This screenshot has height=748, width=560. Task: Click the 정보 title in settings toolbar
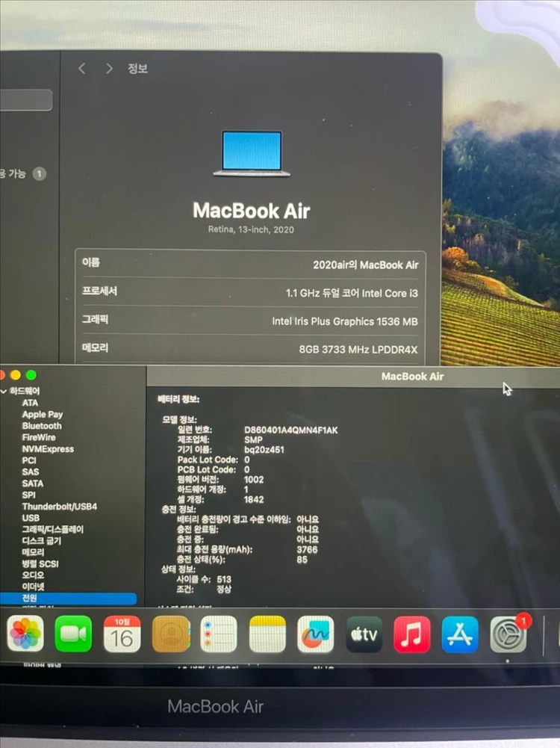[137, 69]
